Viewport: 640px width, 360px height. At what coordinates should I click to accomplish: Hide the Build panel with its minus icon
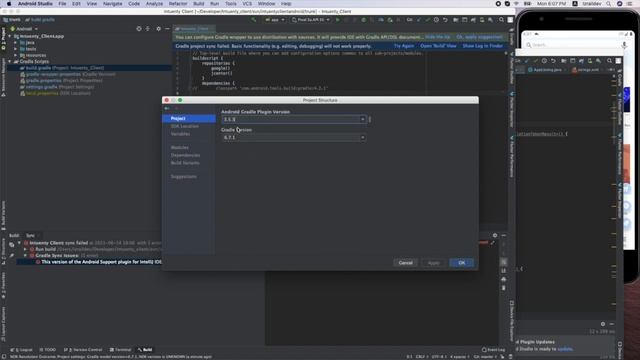(x=504, y=236)
